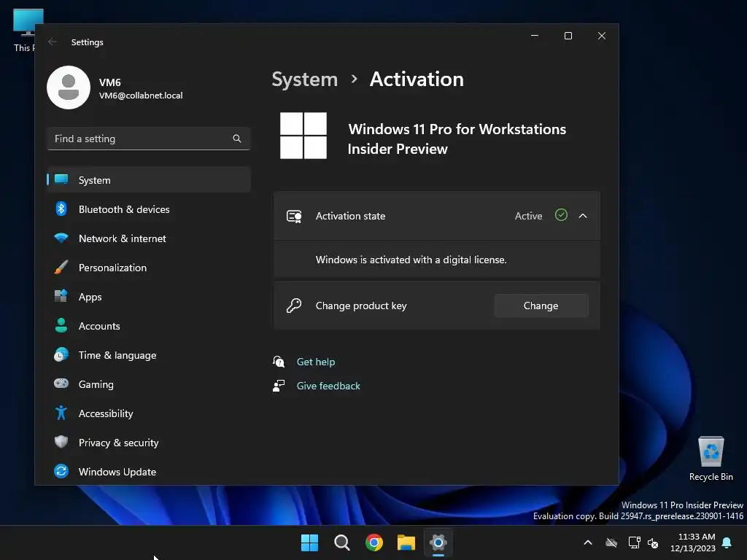Select Apps in the sidebar
Screen dimensions: 747x560
pos(149,297)
